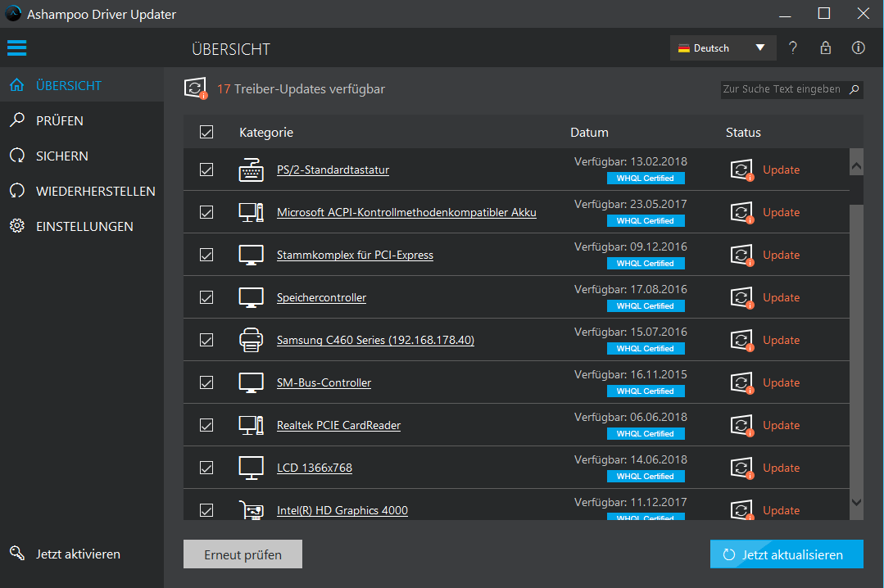
Task: Sort by the Status column header
Action: [743, 133]
